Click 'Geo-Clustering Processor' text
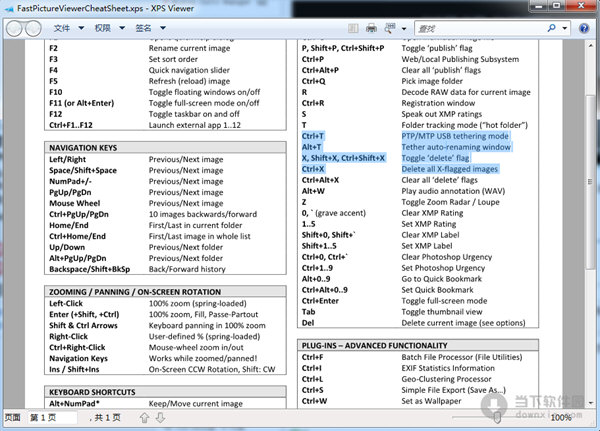This screenshot has width=600, height=431. click(446, 379)
